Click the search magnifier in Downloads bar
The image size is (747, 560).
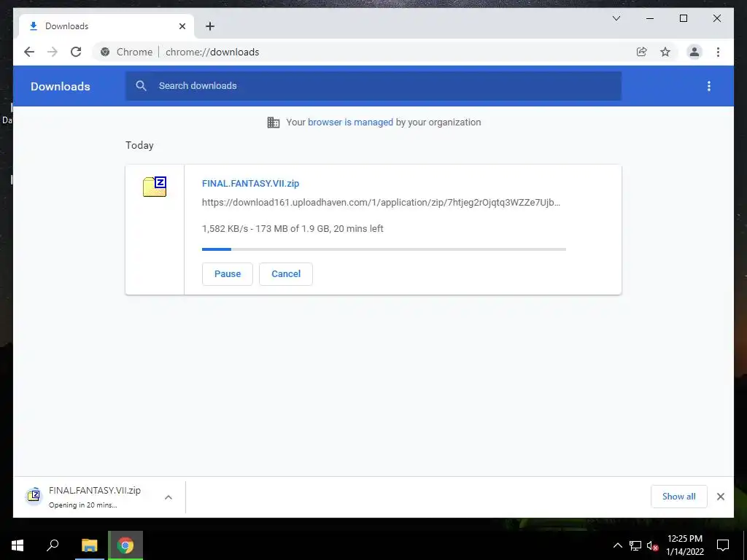pos(141,86)
